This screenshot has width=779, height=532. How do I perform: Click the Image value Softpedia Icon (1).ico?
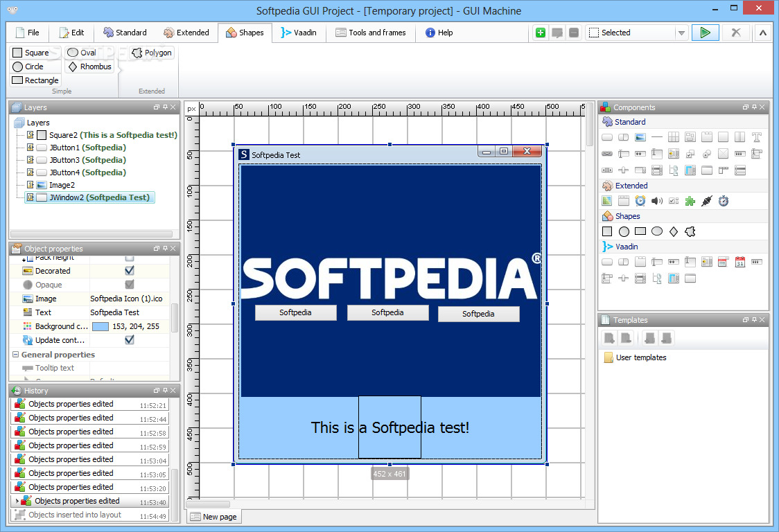[126, 299]
